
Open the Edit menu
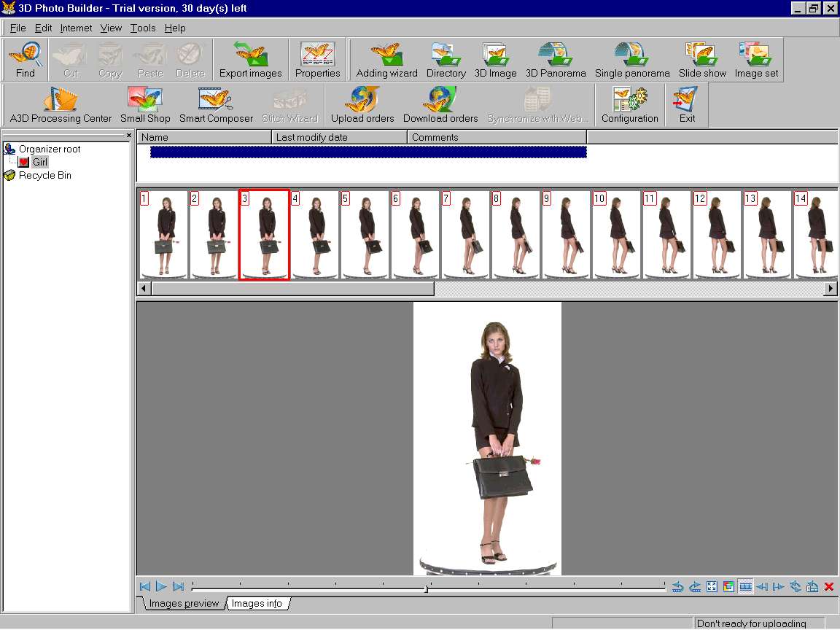coord(44,28)
